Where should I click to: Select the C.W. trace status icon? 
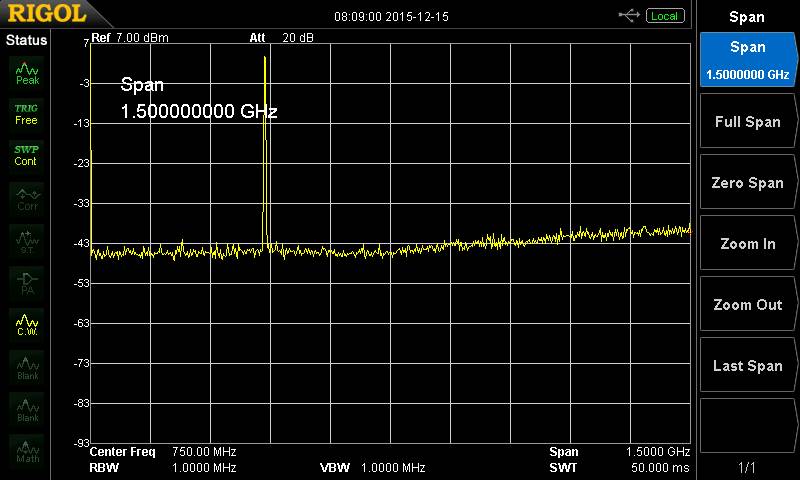coord(27,324)
